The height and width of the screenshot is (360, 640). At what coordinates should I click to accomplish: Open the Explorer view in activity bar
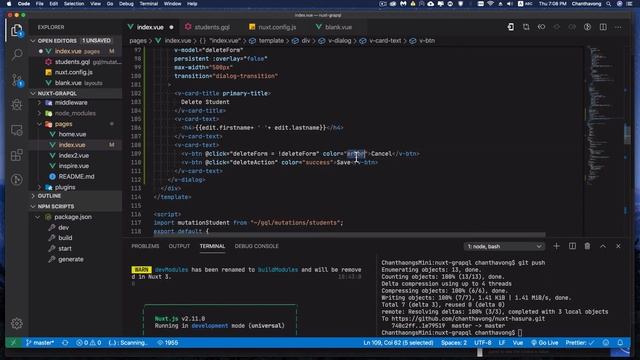pyautogui.click(x=17, y=30)
